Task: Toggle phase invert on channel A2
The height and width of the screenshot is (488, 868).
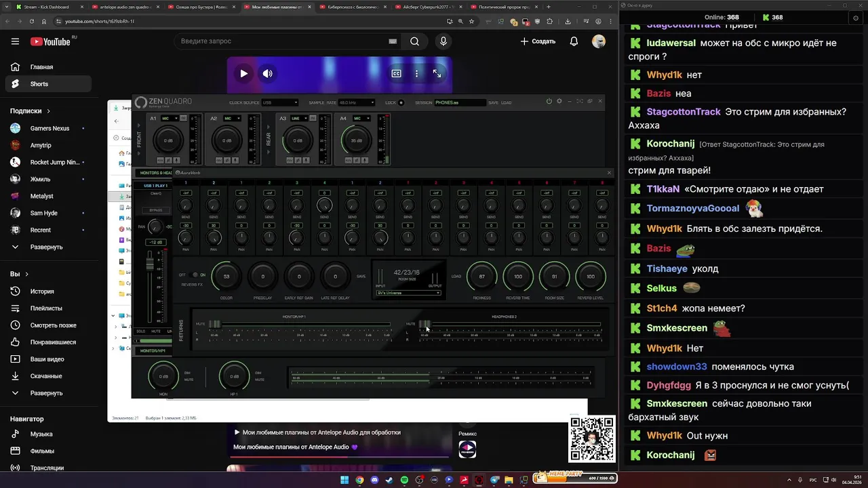Action: click(227, 160)
